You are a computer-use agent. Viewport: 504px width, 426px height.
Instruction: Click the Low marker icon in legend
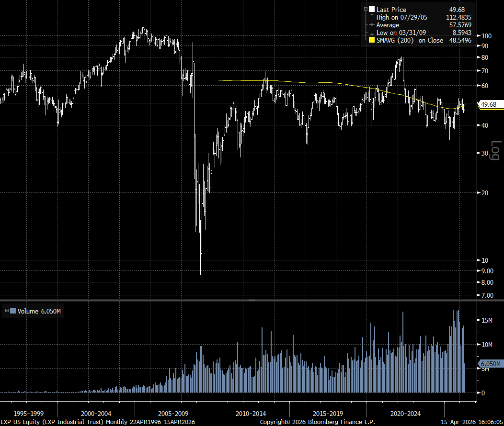coord(372,33)
